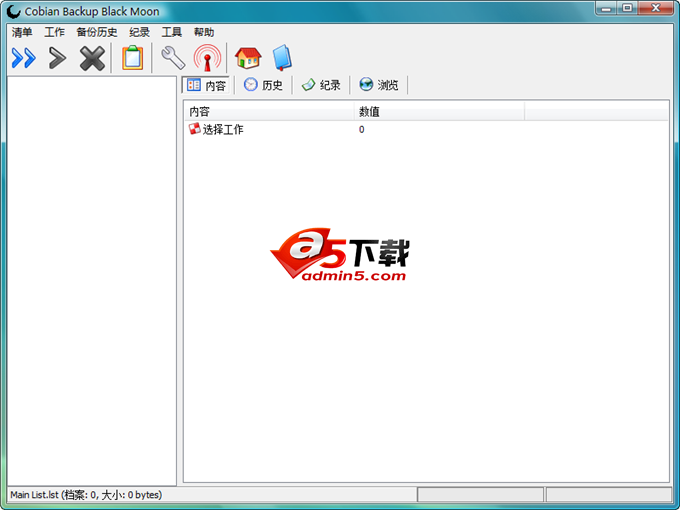The height and width of the screenshot is (510, 680).
Task: Run selected task single-arrow icon
Action: coord(57,58)
